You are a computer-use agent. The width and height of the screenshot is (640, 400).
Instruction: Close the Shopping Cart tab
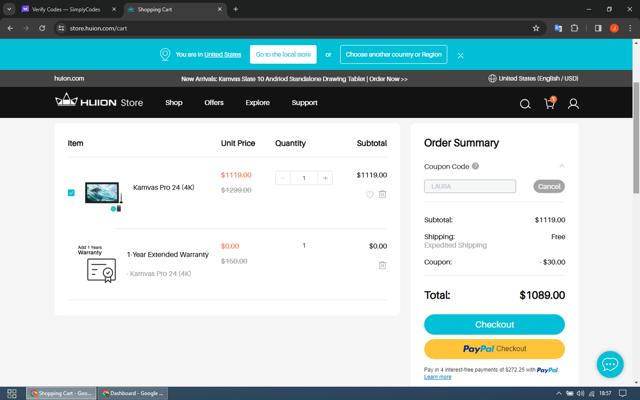tap(220, 9)
